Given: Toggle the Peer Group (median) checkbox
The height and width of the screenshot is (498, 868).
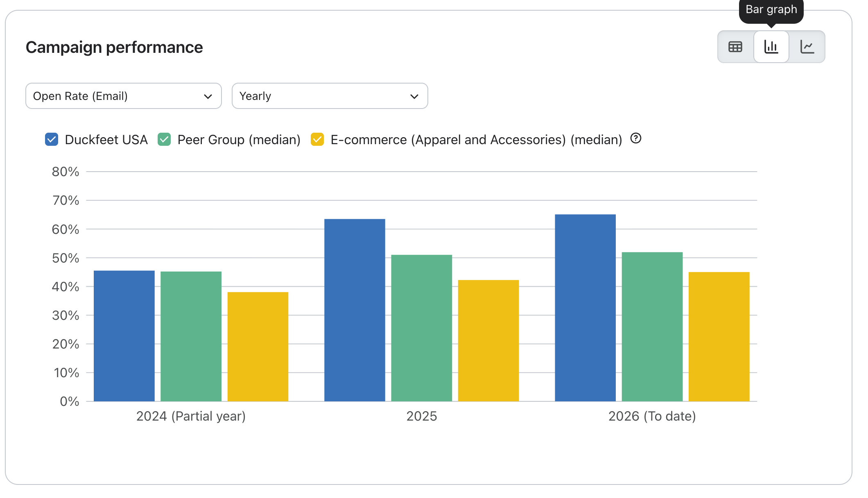Looking at the screenshot, I should (x=164, y=139).
